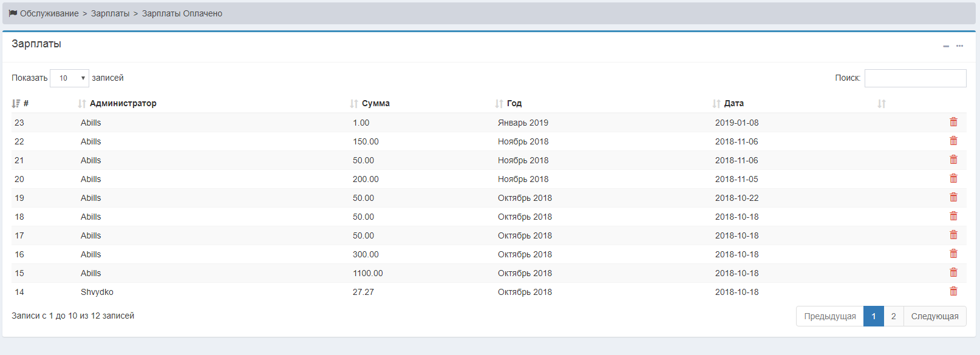The image size is (980, 355).
Task: Delete the 1100.00 payment row 15
Action: [953, 272]
